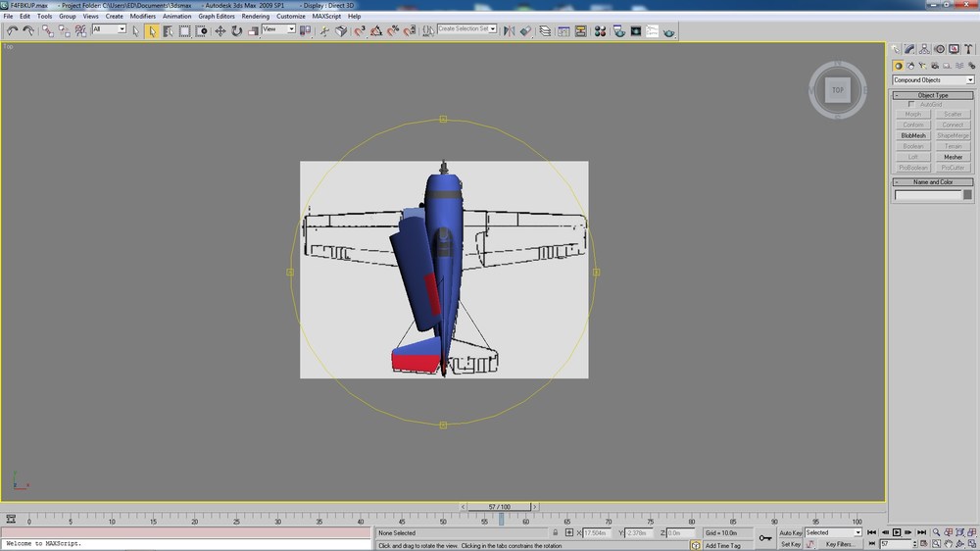980x551 pixels.
Task: Enable the AutoGrid checkbox
Action: pyautogui.click(x=911, y=105)
